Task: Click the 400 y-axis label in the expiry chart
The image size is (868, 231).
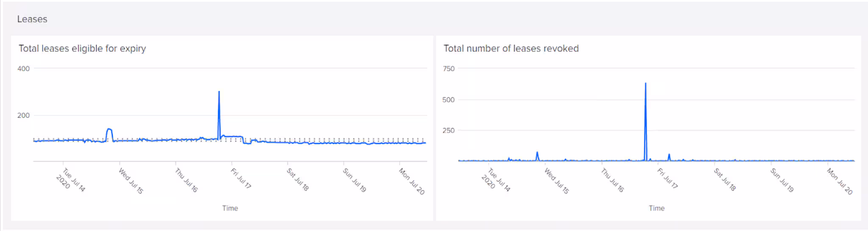Action: (x=24, y=69)
